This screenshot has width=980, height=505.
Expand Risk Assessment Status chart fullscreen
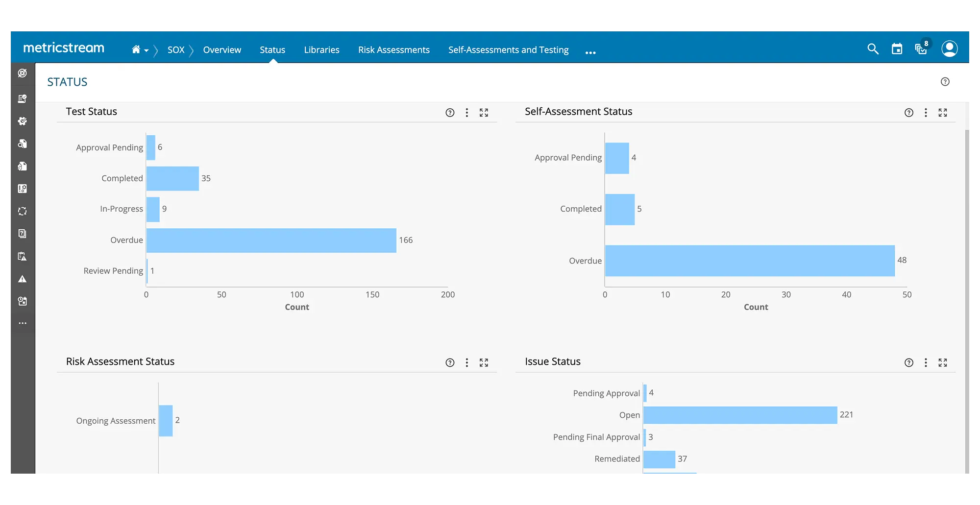(484, 362)
